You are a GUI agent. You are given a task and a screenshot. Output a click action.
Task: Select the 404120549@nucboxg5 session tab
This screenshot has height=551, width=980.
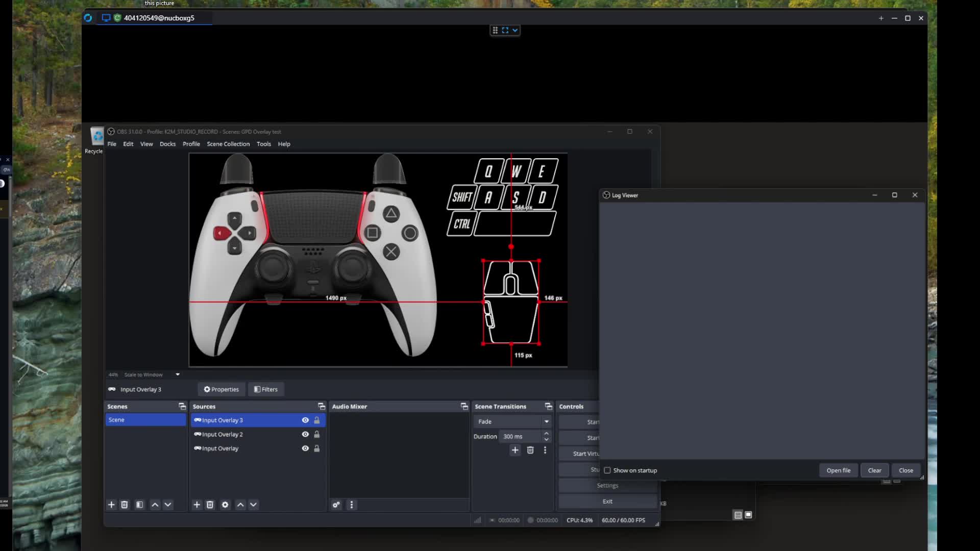(x=154, y=18)
